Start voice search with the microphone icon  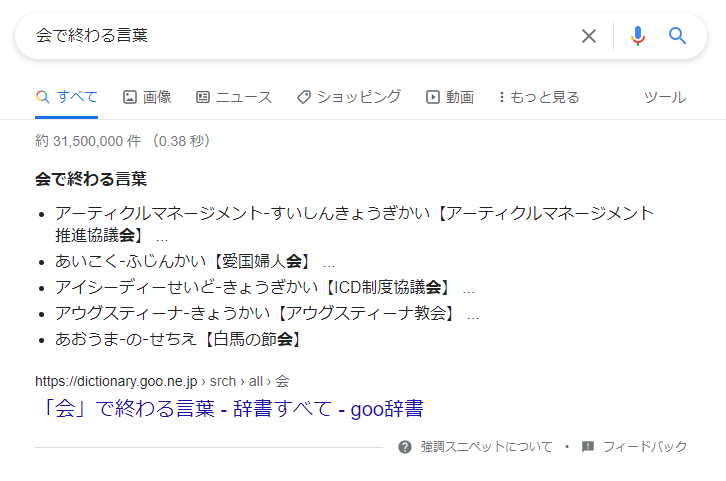638,36
